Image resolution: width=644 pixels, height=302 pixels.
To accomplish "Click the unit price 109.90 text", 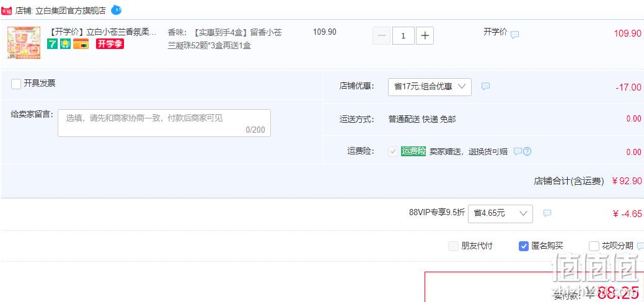I will pyautogui.click(x=324, y=32).
